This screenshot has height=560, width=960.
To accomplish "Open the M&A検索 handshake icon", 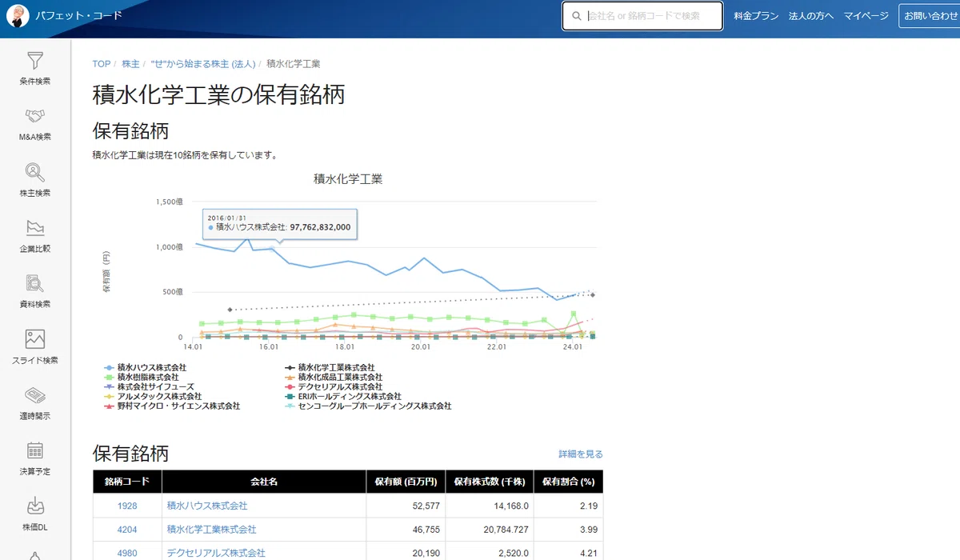I will click(x=35, y=117).
